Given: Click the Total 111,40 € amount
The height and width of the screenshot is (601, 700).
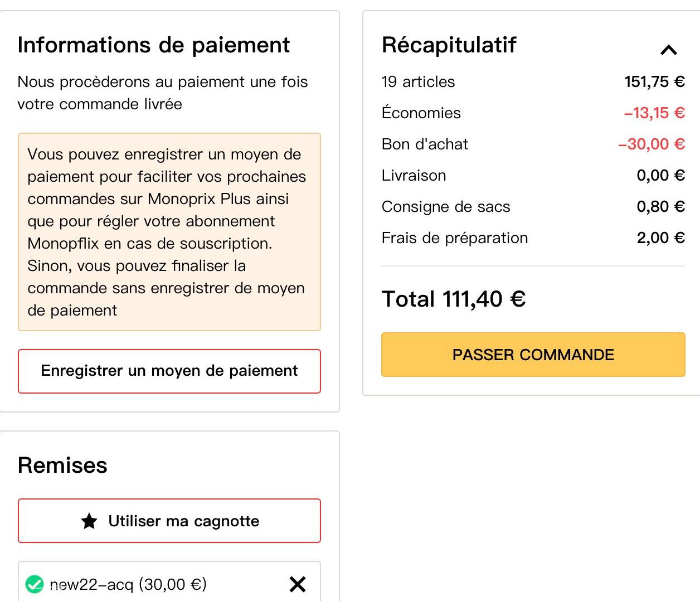Looking at the screenshot, I should click(x=454, y=299).
